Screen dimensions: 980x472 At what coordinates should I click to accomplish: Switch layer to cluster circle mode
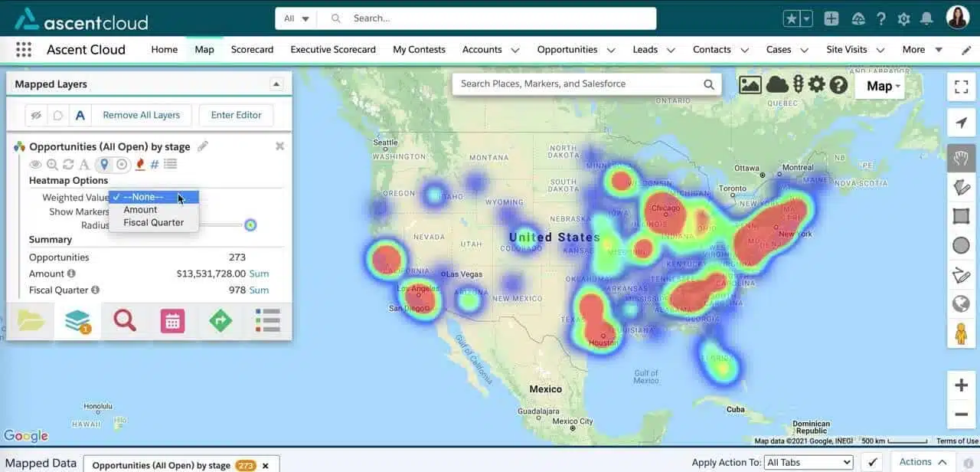point(121,164)
